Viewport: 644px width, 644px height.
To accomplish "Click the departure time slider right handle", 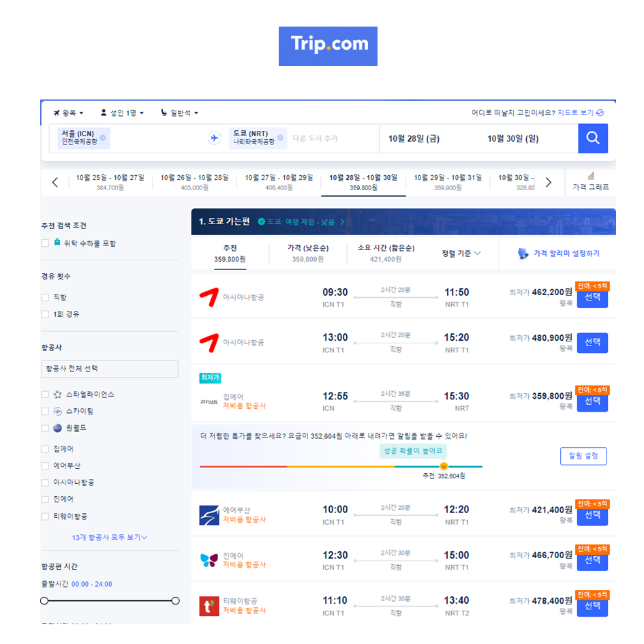I will [175, 601].
